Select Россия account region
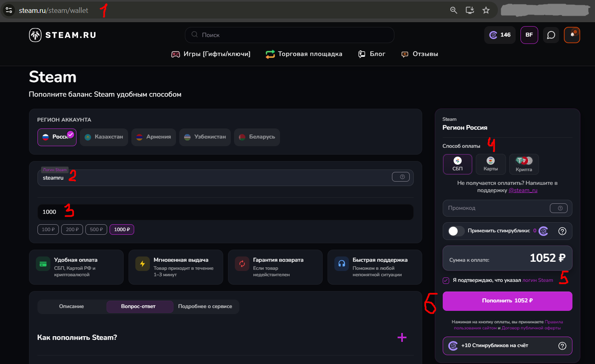The height and width of the screenshot is (364, 595). [57, 137]
